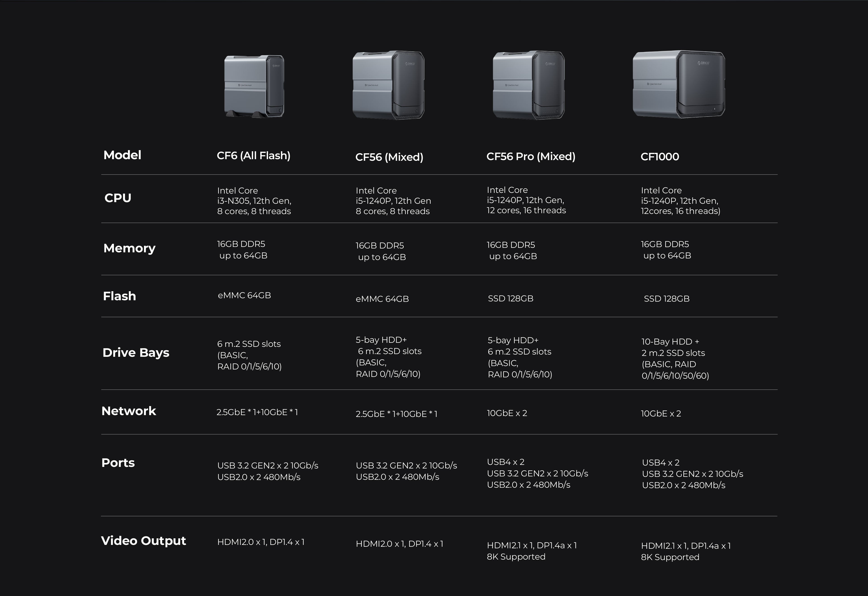Click the CF1000 ports cell starting 'USB4 x 2'
Viewport: 868px width, 596px height.
692,474
